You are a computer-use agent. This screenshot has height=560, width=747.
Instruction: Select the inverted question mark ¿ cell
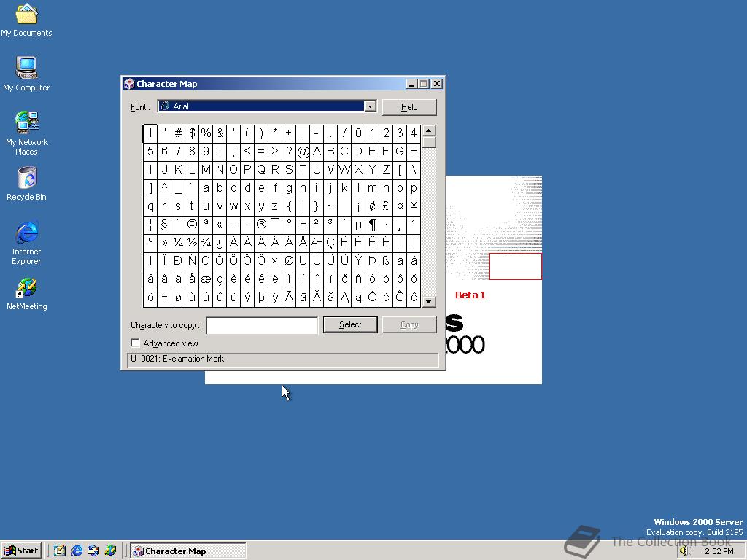pyautogui.click(x=220, y=243)
